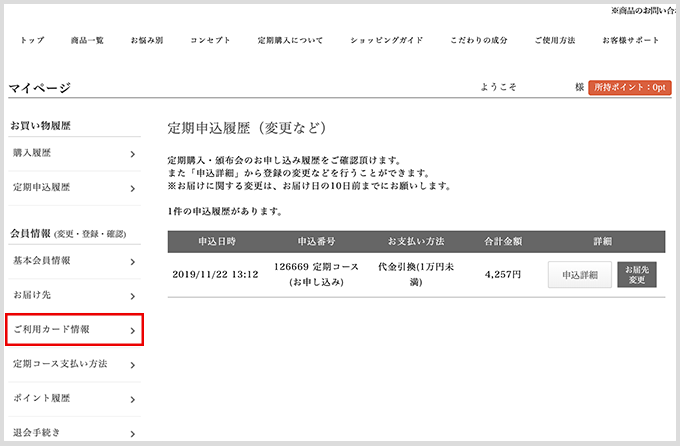Click the 代金引換 payment method cell
Screen dimensions: 680x446
[x=416, y=275]
